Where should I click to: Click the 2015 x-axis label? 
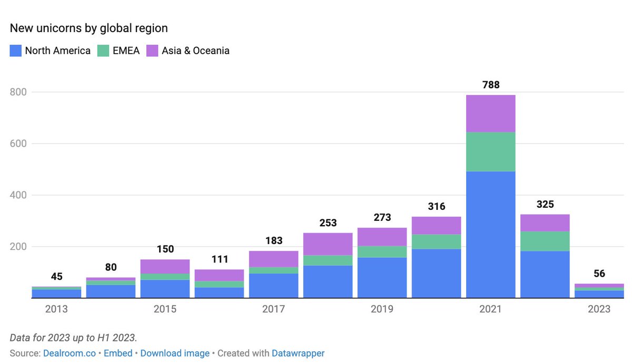click(165, 309)
